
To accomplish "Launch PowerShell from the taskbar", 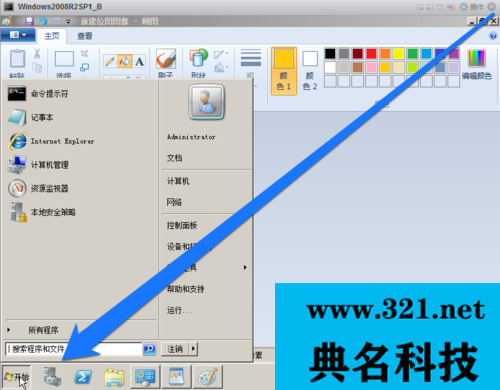I will (83, 377).
